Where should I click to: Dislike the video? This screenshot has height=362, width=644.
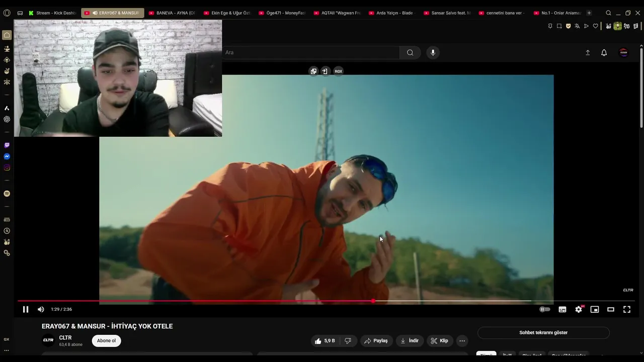348,341
